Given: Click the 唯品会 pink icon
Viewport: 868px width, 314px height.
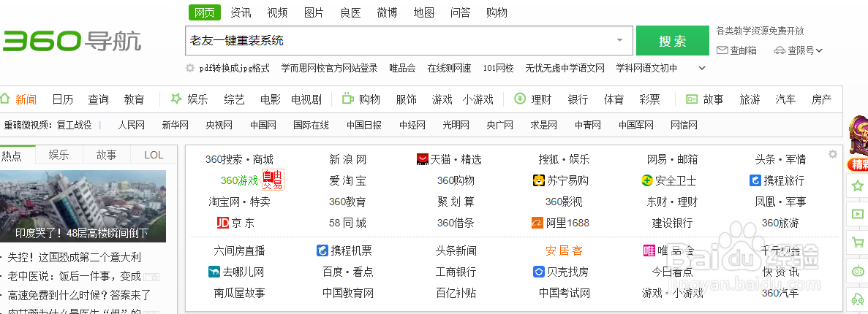Looking at the screenshot, I should coord(649,250).
